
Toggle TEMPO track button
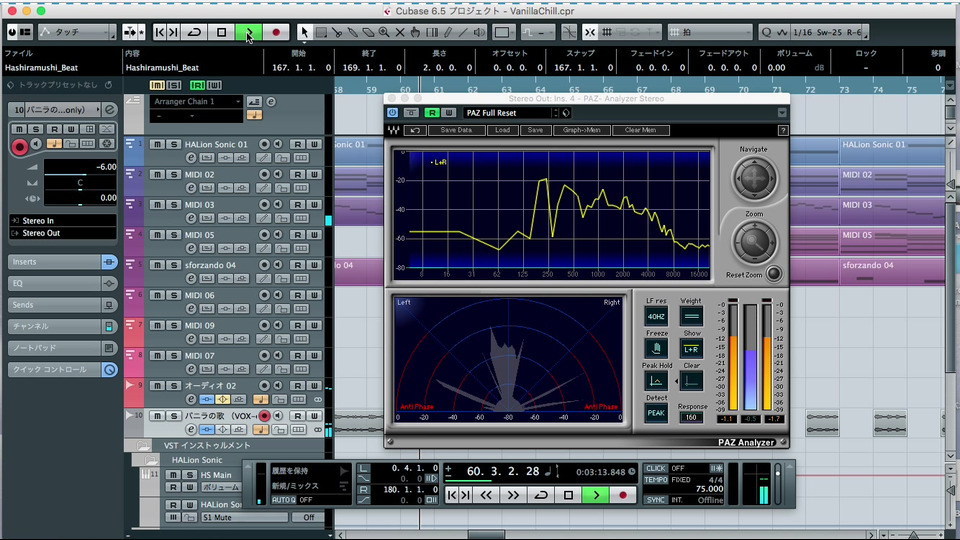pyautogui.click(x=655, y=480)
